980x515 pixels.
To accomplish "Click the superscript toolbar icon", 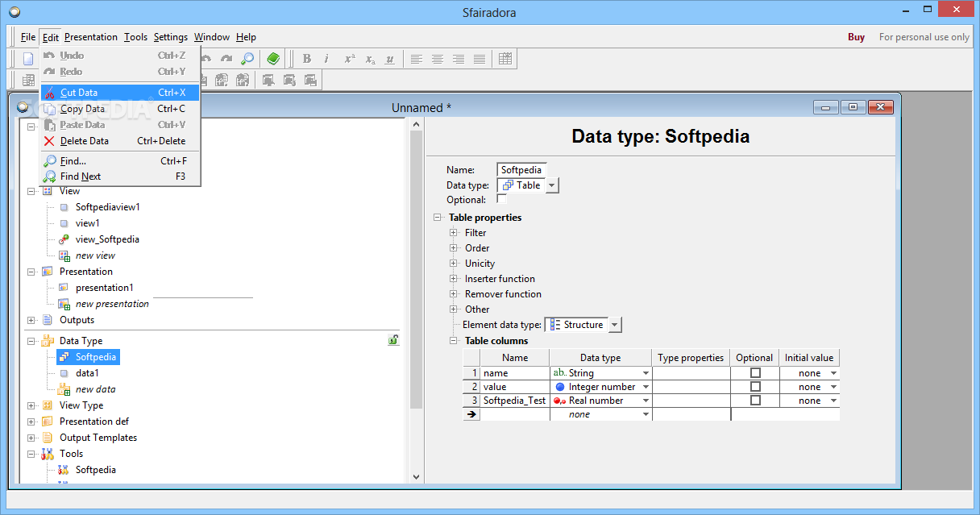I will 349,59.
